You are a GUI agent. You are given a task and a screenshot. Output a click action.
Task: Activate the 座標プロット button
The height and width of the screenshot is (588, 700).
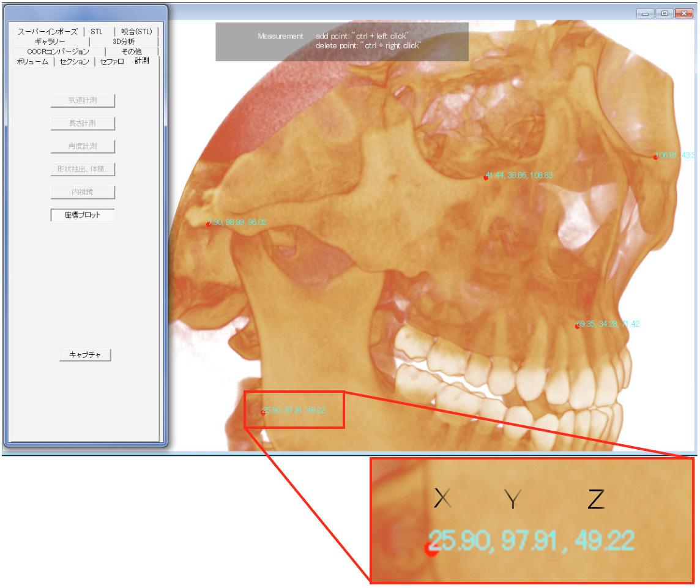(x=83, y=215)
